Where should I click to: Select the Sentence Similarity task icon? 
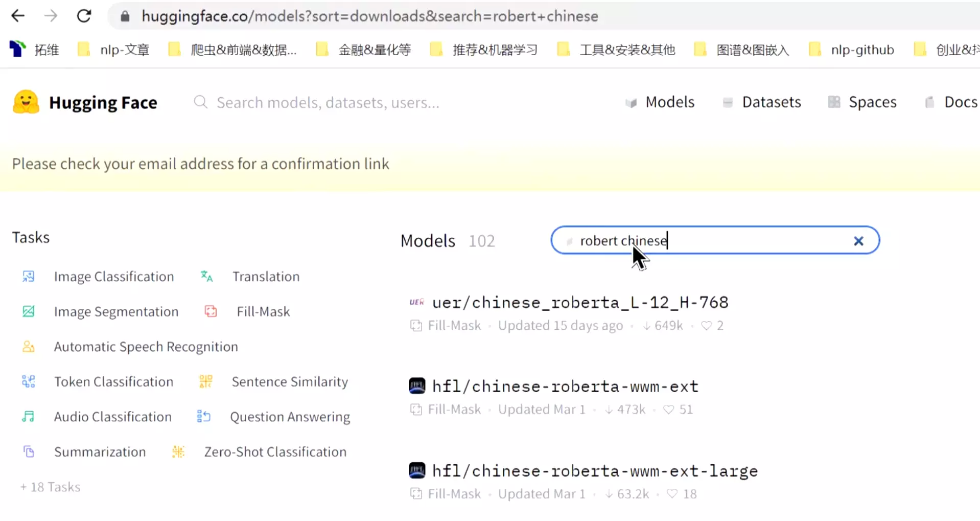pyautogui.click(x=205, y=381)
